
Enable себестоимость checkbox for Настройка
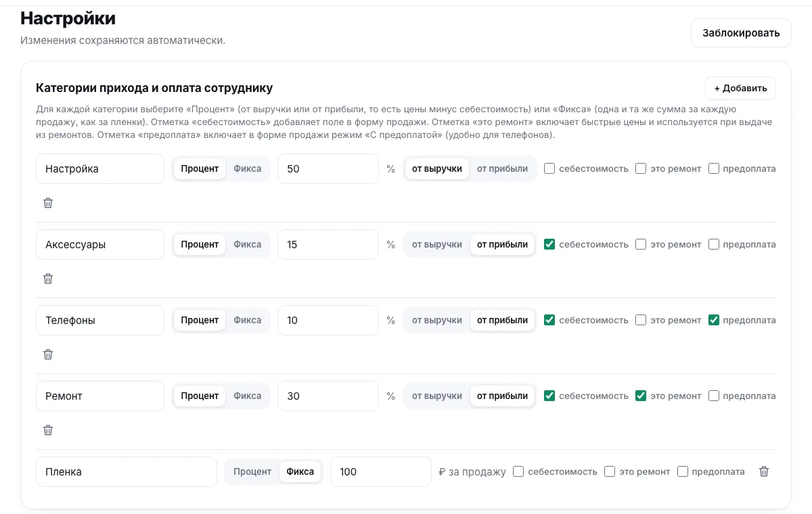click(549, 169)
